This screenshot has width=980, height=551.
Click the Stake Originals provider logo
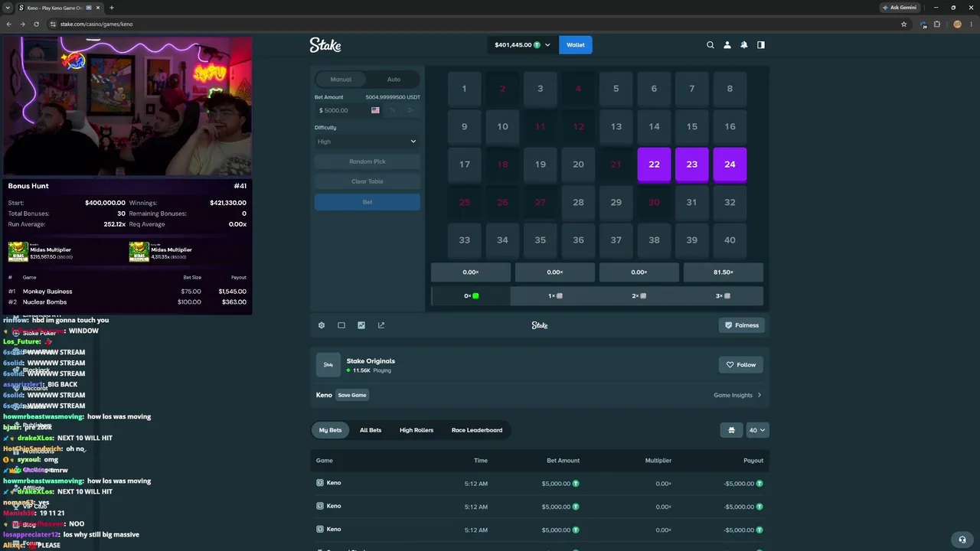pos(328,365)
